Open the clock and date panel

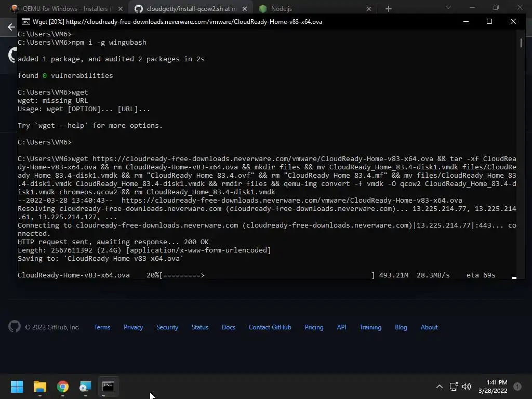[493, 387]
